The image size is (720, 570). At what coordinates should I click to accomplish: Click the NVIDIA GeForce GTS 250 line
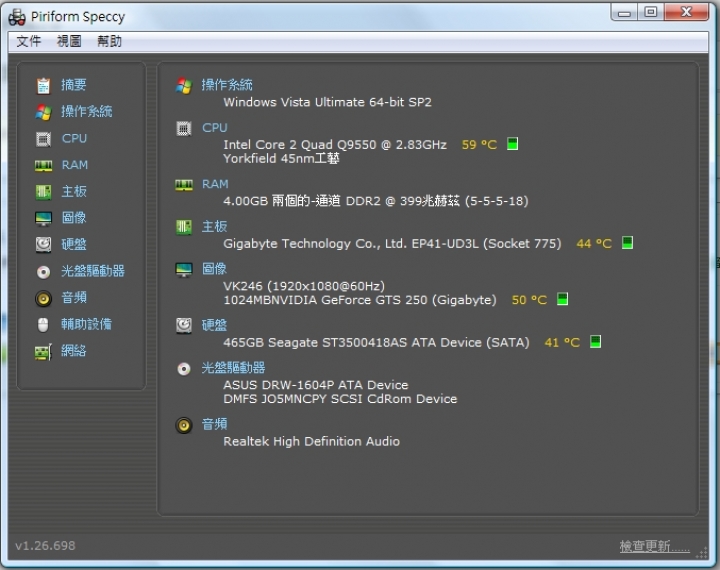360,300
